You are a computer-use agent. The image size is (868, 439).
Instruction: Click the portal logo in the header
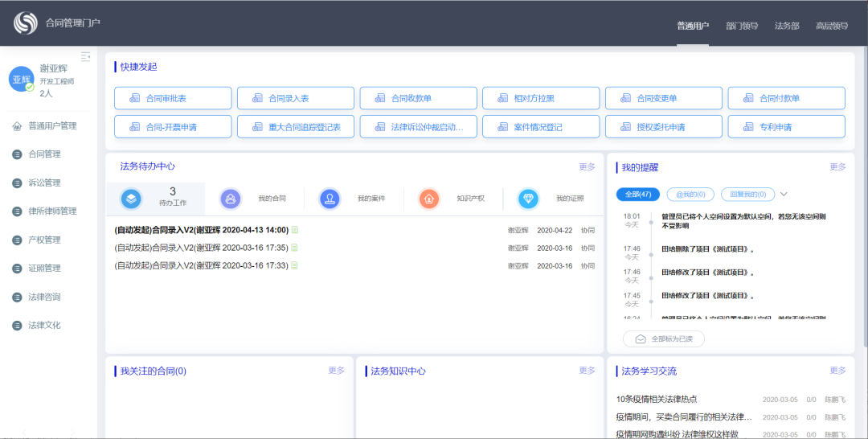pyautogui.click(x=26, y=23)
